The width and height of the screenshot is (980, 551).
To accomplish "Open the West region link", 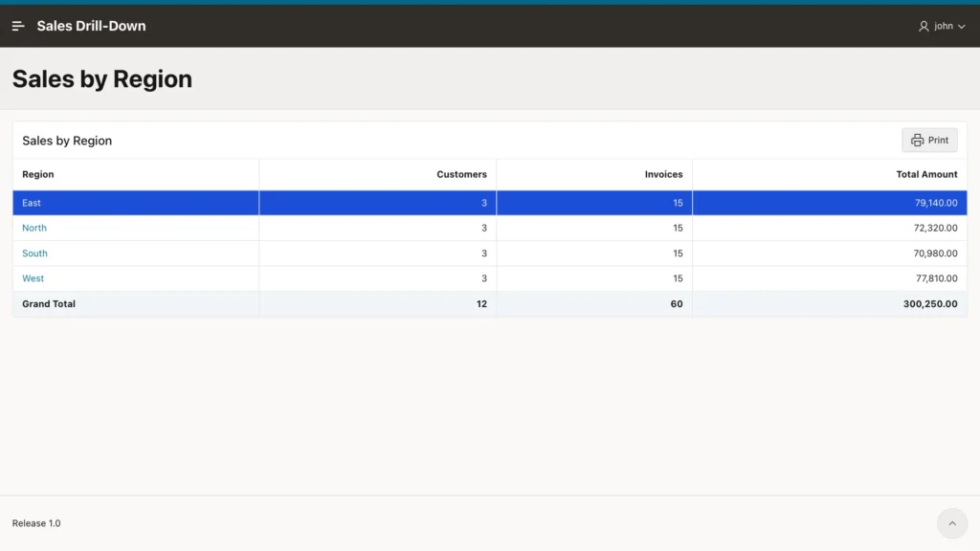I will click(33, 278).
